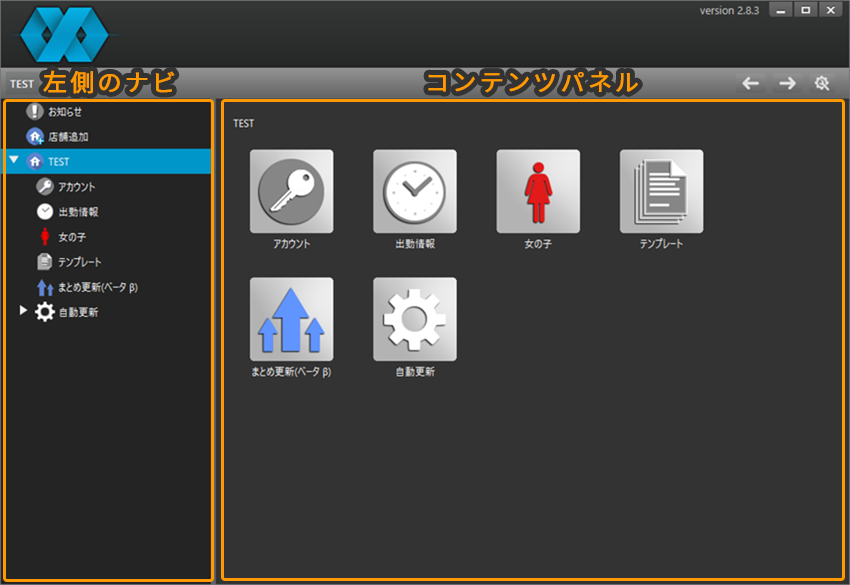The width and height of the screenshot is (850, 585).
Task: Click the blue application logo
Action: (65, 34)
